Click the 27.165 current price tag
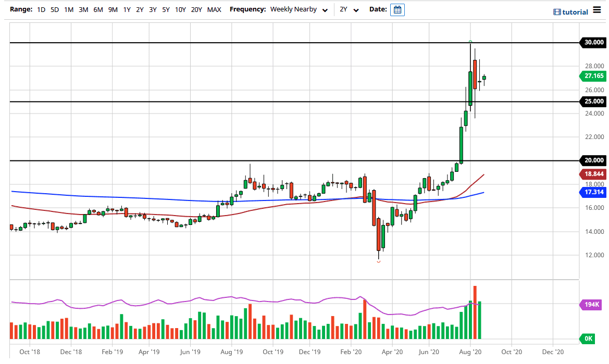The height and width of the screenshot is (364, 609). (x=593, y=76)
